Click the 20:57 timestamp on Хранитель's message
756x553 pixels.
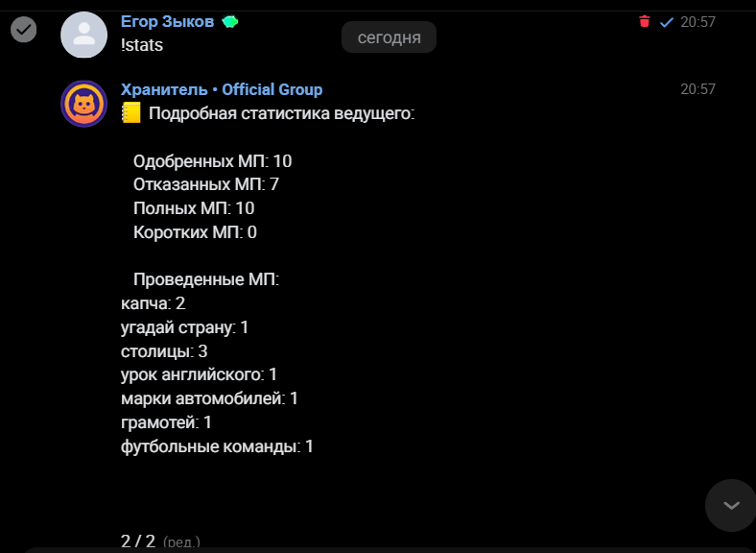(697, 89)
